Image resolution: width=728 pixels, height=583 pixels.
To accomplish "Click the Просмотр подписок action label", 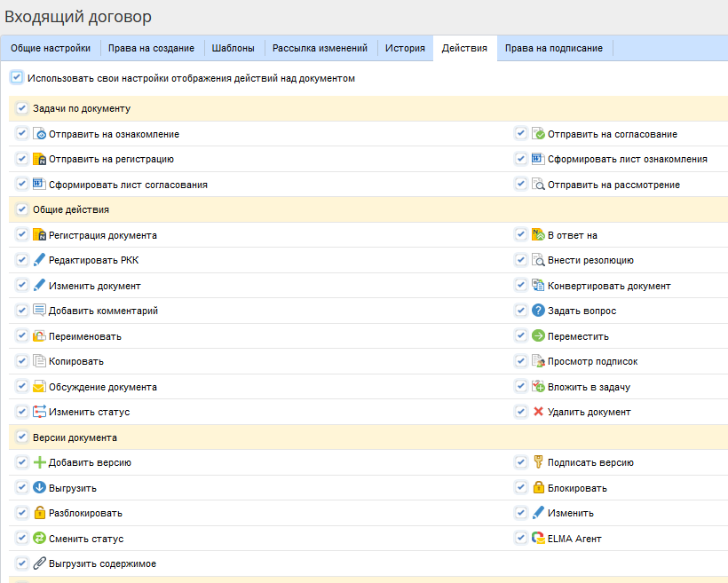I will tap(592, 362).
